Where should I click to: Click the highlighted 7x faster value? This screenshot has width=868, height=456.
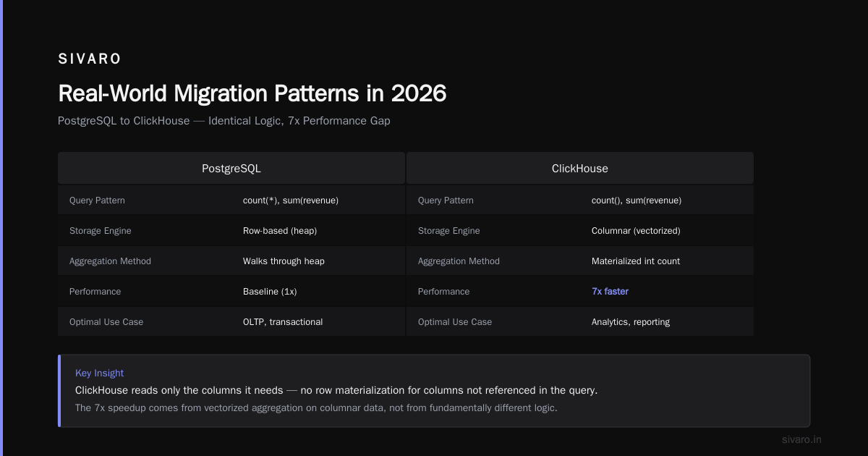610,292
